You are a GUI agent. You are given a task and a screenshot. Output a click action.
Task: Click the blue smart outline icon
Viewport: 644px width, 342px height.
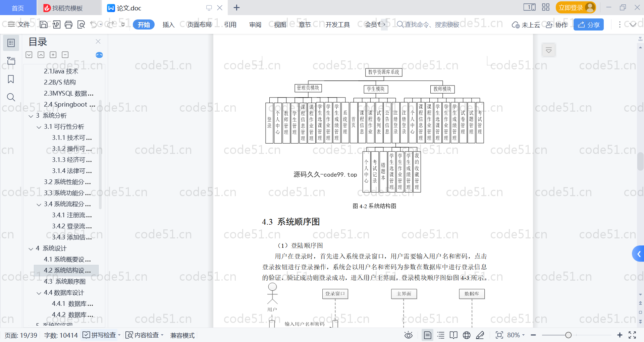(99, 55)
